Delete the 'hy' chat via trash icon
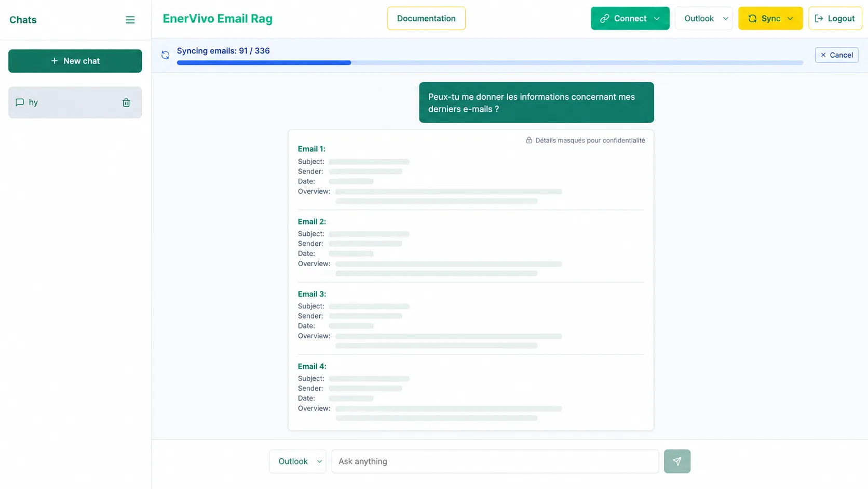The image size is (868, 489). 126,102
